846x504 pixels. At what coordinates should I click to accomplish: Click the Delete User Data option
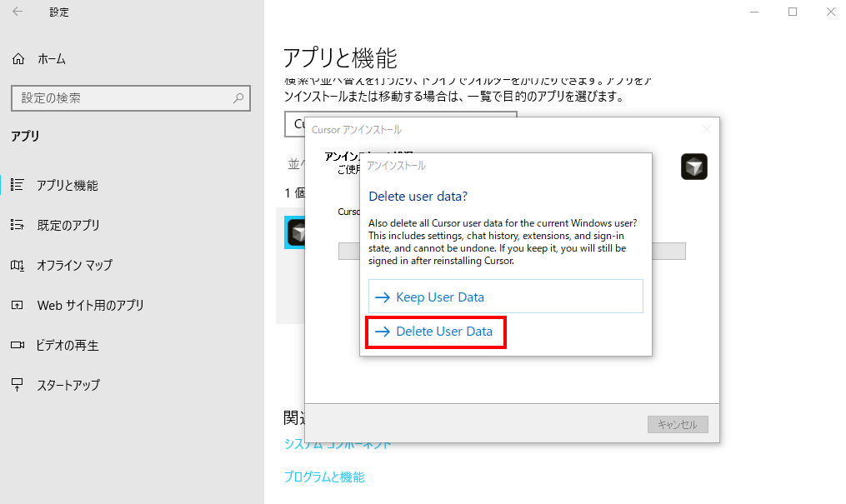click(x=436, y=332)
